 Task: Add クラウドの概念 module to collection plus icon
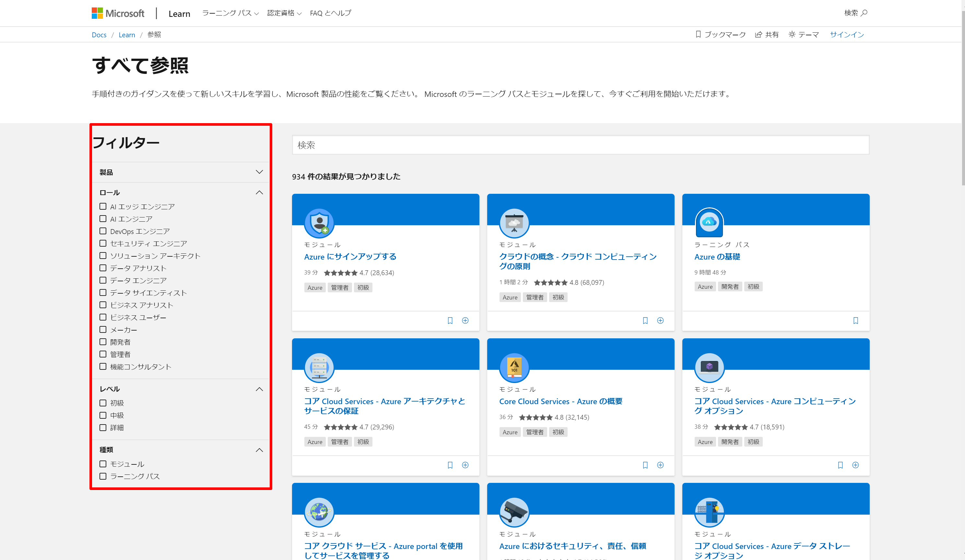pyautogui.click(x=660, y=321)
